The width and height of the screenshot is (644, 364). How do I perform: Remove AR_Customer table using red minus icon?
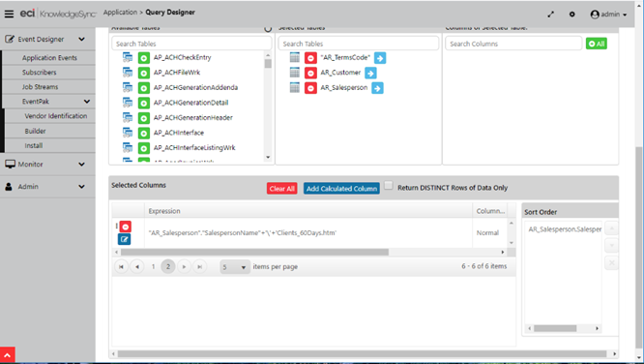(x=310, y=74)
